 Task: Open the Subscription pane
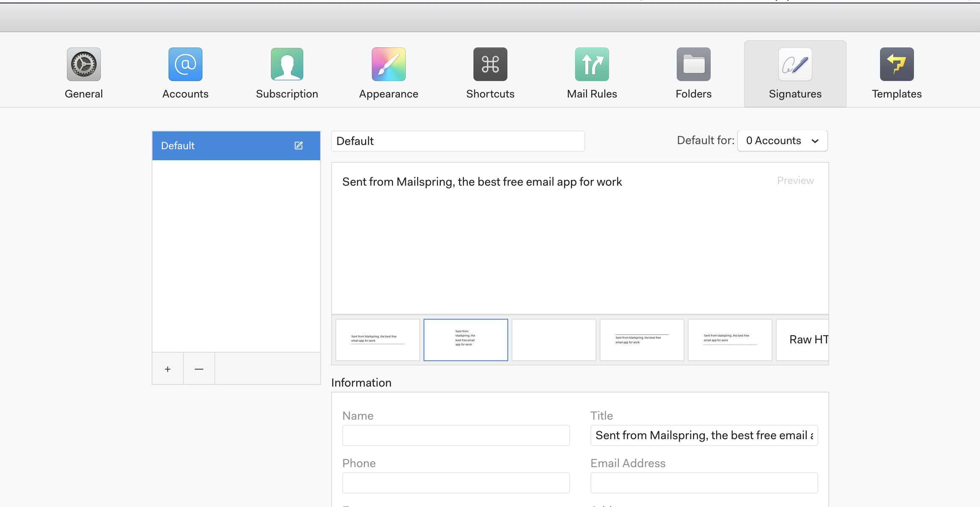pyautogui.click(x=287, y=73)
